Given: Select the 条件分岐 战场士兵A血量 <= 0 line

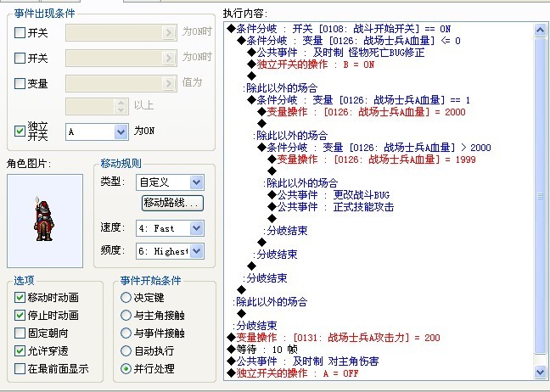Looking at the screenshot, I should pyautogui.click(x=349, y=41).
